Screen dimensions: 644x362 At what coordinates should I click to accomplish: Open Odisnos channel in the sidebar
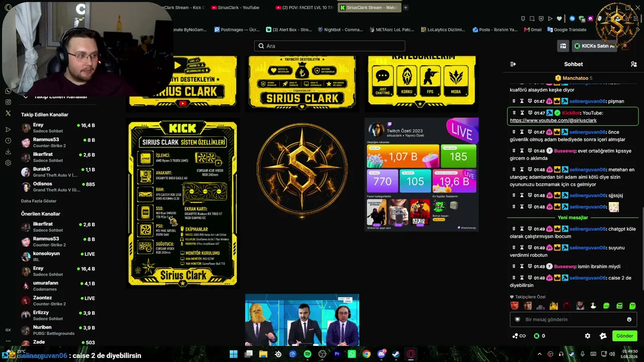point(58,187)
